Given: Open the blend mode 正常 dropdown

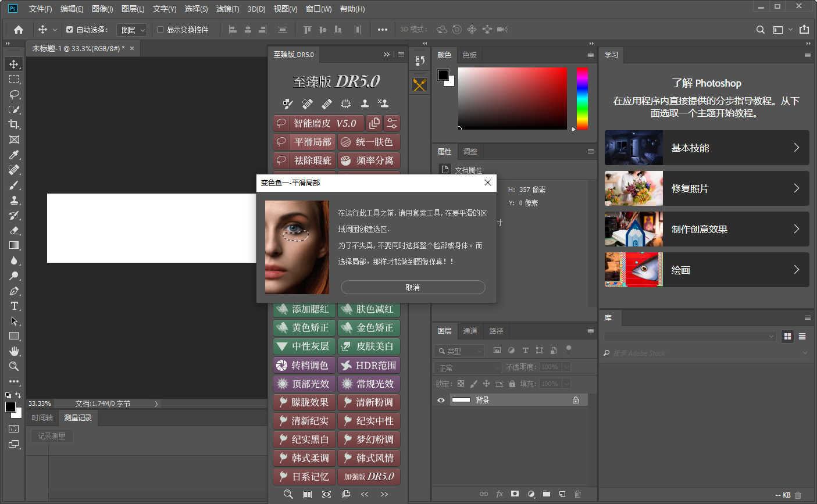Looking at the screenshot, I should (x=468, y=367).
